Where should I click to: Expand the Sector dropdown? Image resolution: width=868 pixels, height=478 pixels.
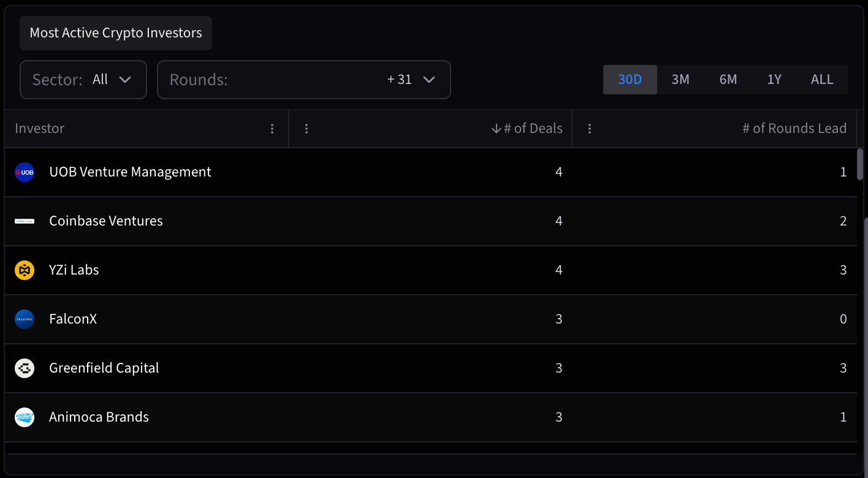click(83, 80)
